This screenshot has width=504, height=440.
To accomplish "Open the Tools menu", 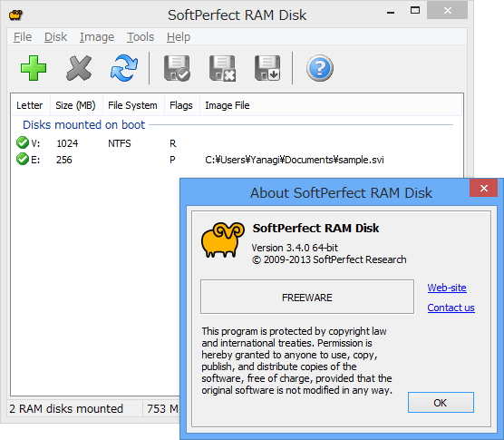I will pos(141,37).
